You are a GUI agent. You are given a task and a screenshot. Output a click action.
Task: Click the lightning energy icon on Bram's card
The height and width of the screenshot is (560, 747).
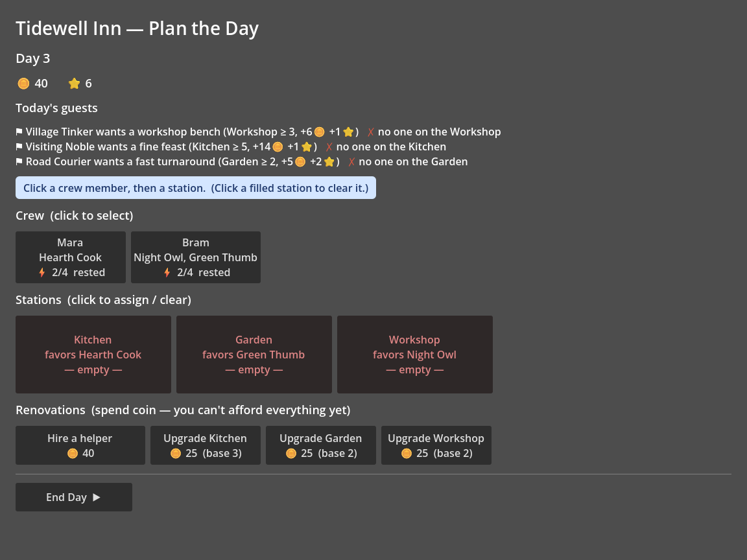[x=167, y=272]
